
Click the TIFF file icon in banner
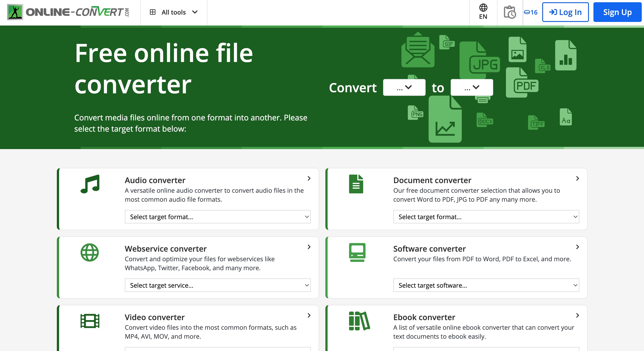(536, 123)
